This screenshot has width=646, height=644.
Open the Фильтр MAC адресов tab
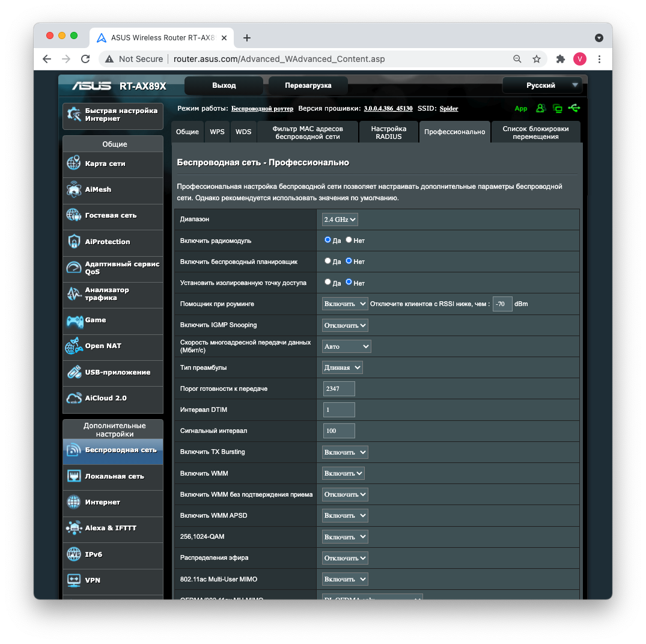(x=308, y=132)
